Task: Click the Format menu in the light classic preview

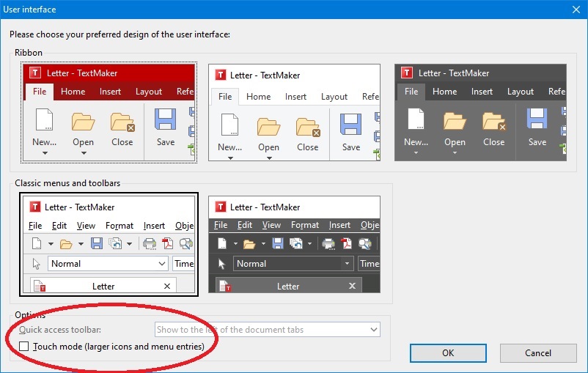Action: point(120,226)
